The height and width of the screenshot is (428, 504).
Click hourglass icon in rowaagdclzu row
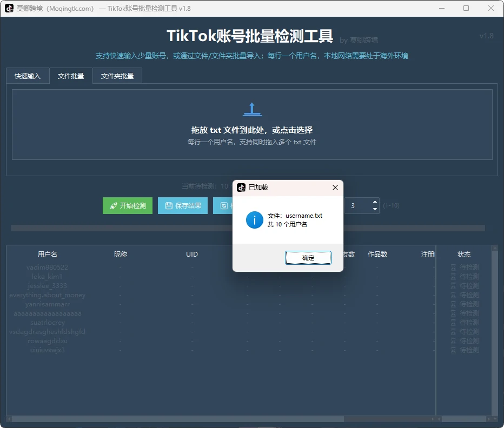click(x=453, y=341)
